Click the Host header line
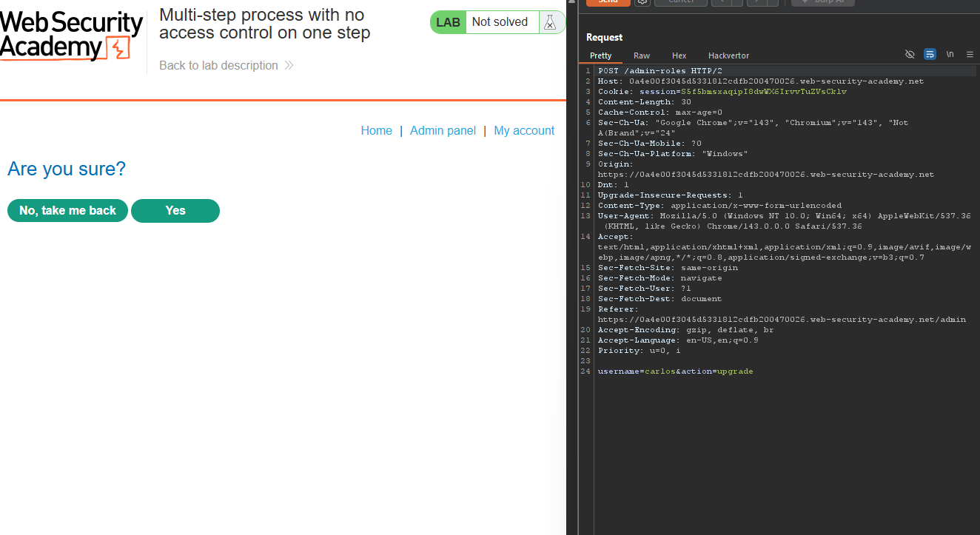This screenshot has height=535, width=980. 761,81
